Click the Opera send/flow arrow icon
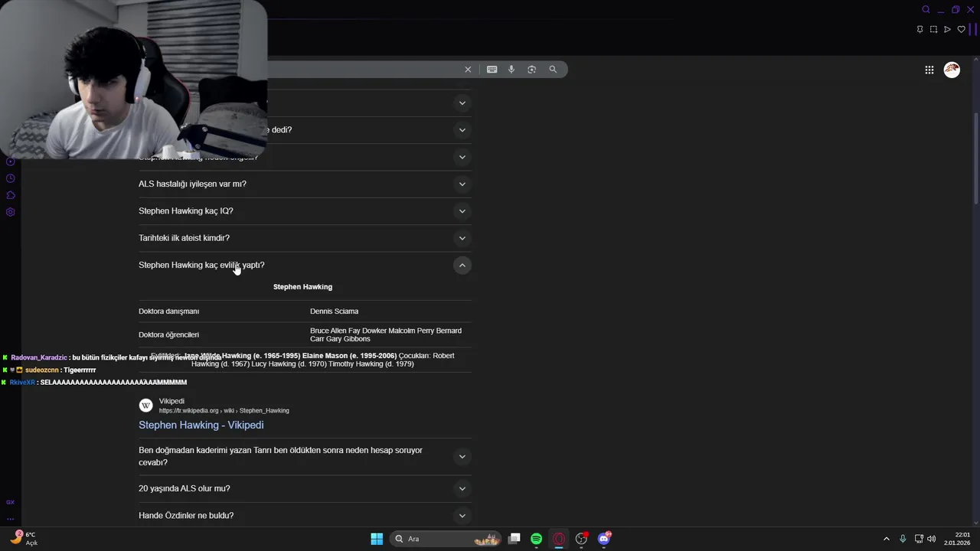Screen dimensions: 980x551 (947, 30)
